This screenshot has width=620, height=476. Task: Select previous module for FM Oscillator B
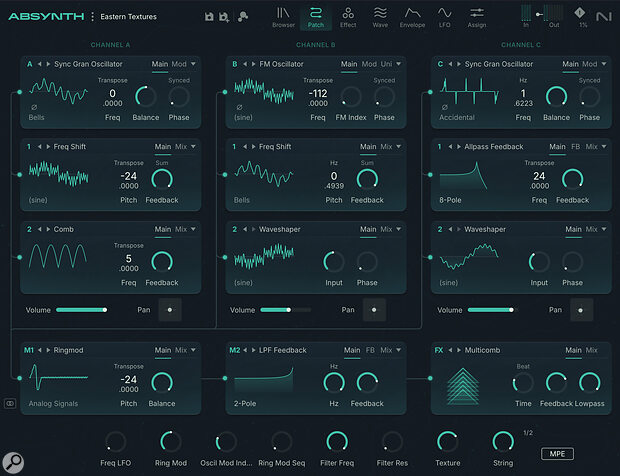point(245,64)
